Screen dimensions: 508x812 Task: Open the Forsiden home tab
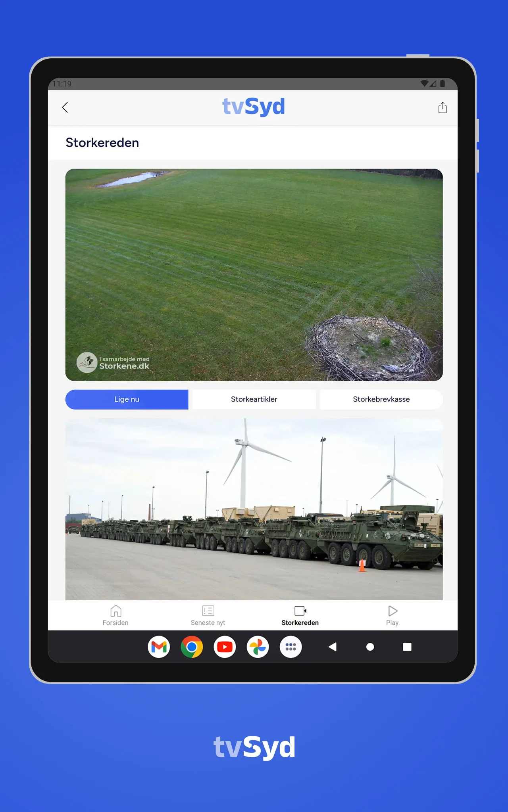[x=115, y=615]
